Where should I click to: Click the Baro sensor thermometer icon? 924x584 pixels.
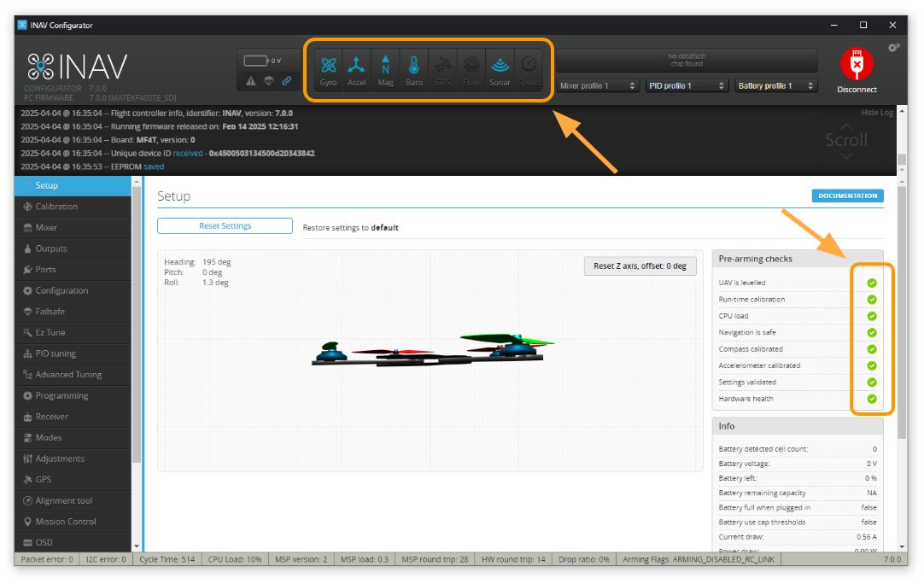click(413, 65)
